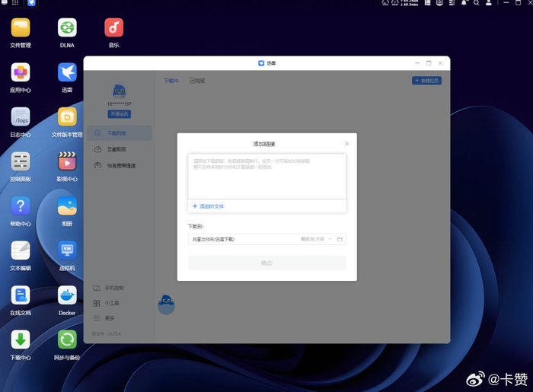Image resolution: width=533 pixels, height=392 pixels.
Task: Open notifications bell in top bar
Action: tap(464, 3)
